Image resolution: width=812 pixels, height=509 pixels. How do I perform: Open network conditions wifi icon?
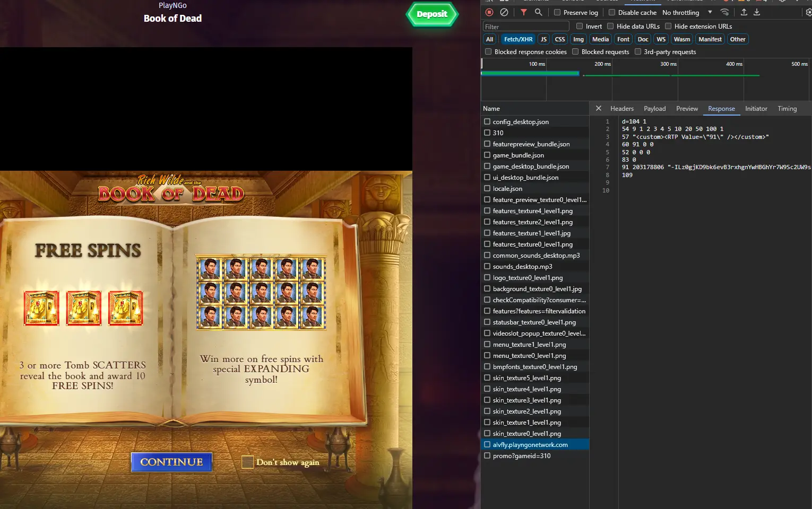pos(724,12)
